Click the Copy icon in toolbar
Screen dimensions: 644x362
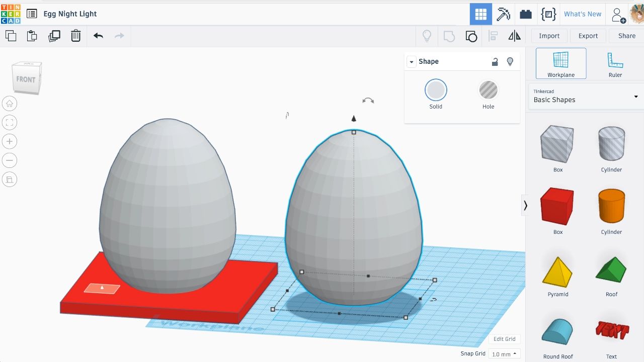(x=11, y=36)
